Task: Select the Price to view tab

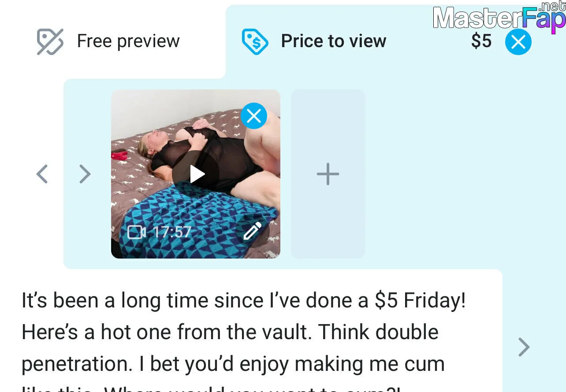Action: [314, 41]
